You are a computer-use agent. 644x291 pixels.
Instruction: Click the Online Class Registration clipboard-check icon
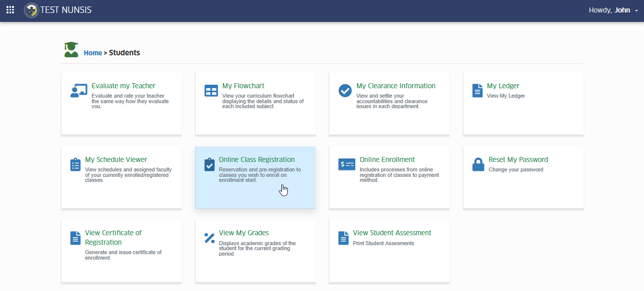(210, 164)
